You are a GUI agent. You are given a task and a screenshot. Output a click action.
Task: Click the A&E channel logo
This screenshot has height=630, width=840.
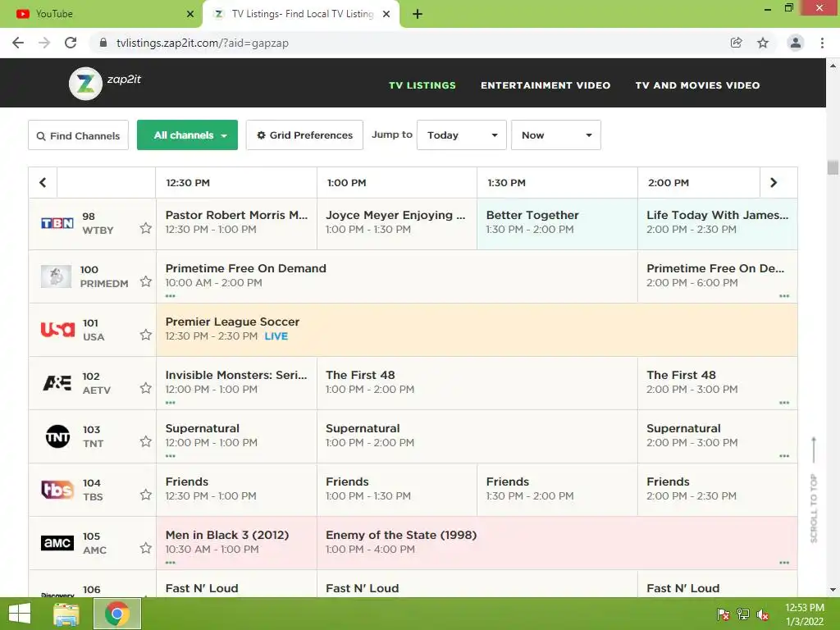[x=57, y=382]
